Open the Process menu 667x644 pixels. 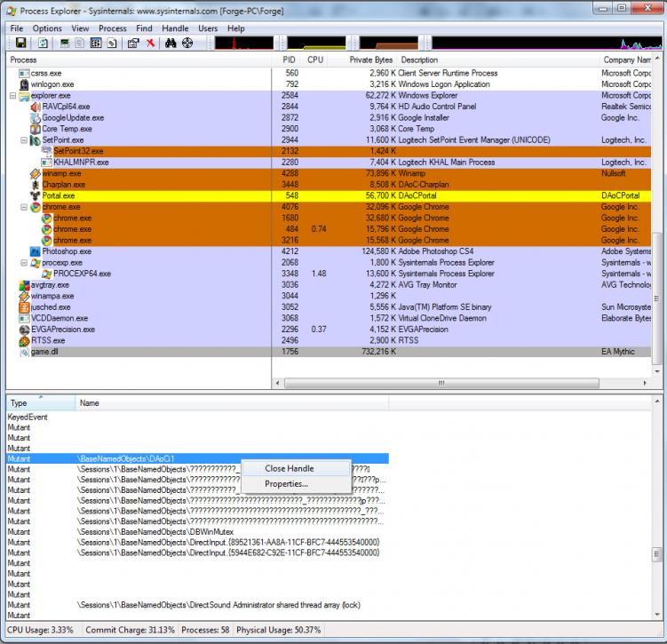(x=112, y=28)
